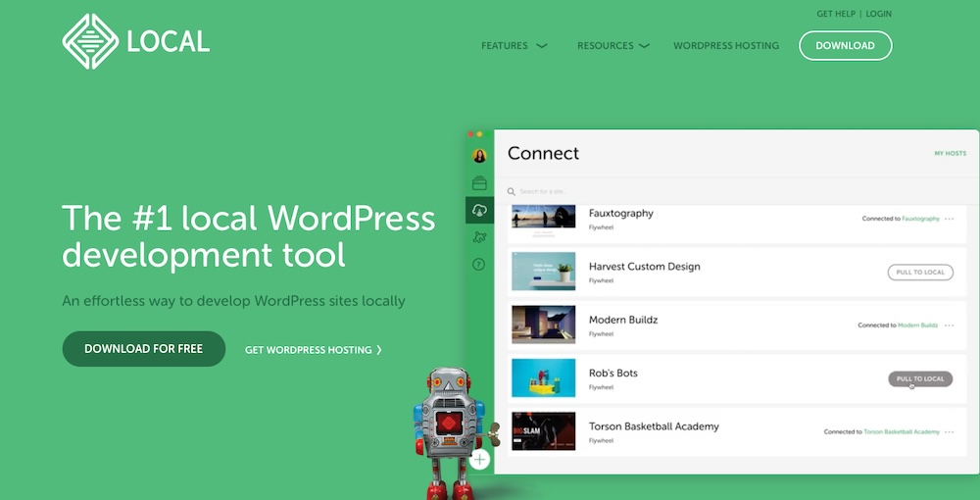Select the Harvest Custom Design site name

[x=645, y=267]
